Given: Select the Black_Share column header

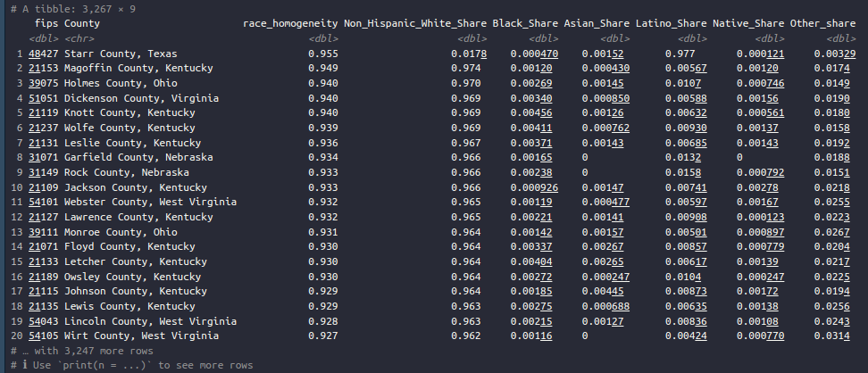Looking at the screenshot, I should (x=525, y=22).
